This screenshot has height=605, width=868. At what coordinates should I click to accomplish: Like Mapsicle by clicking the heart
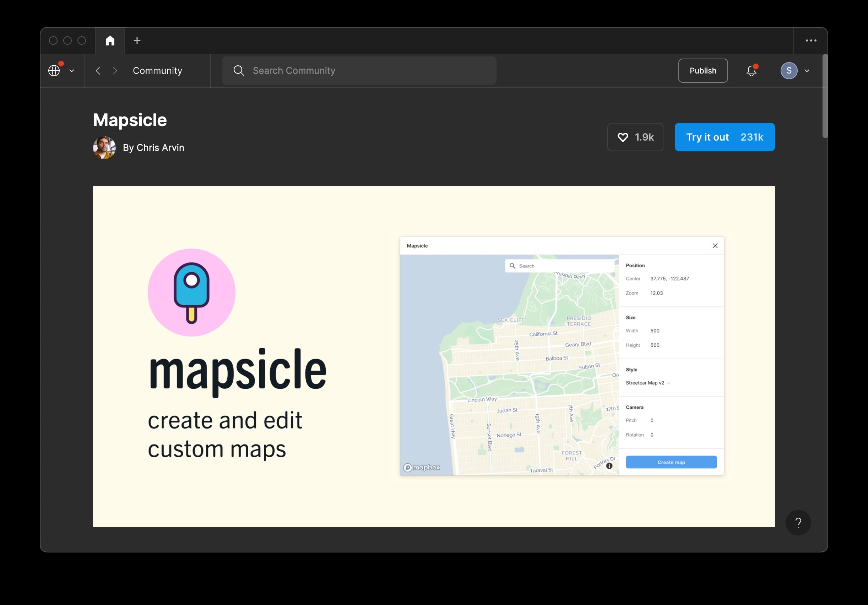[x=623, y=137]
